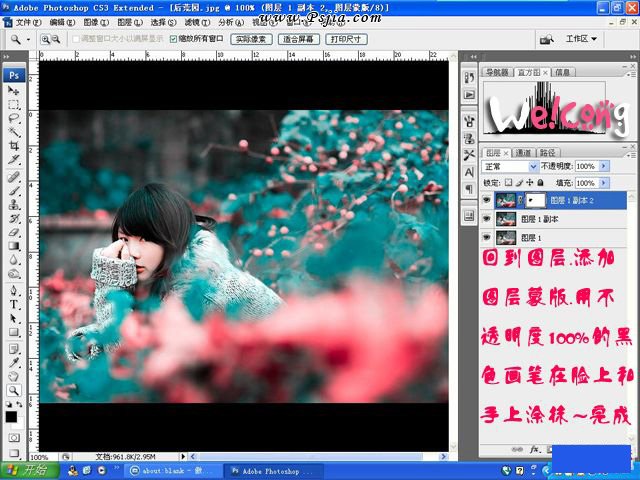Expand the status bar info arrow
Screen dimensions: 640x480
click(182, 456)
